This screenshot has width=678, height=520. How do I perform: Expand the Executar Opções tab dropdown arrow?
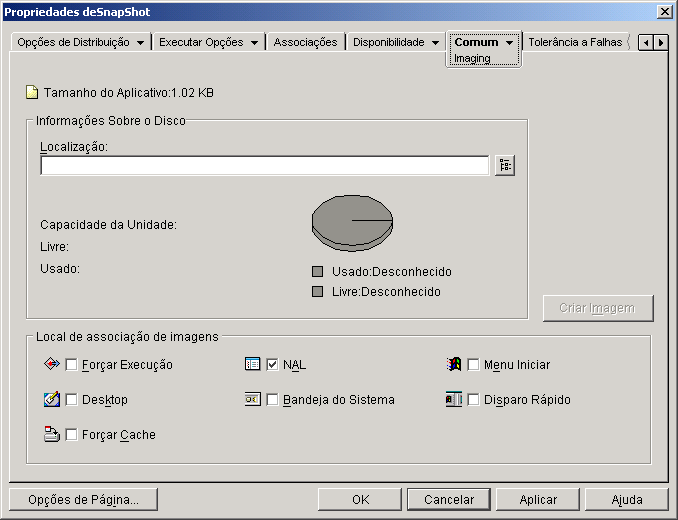(255, 43)
